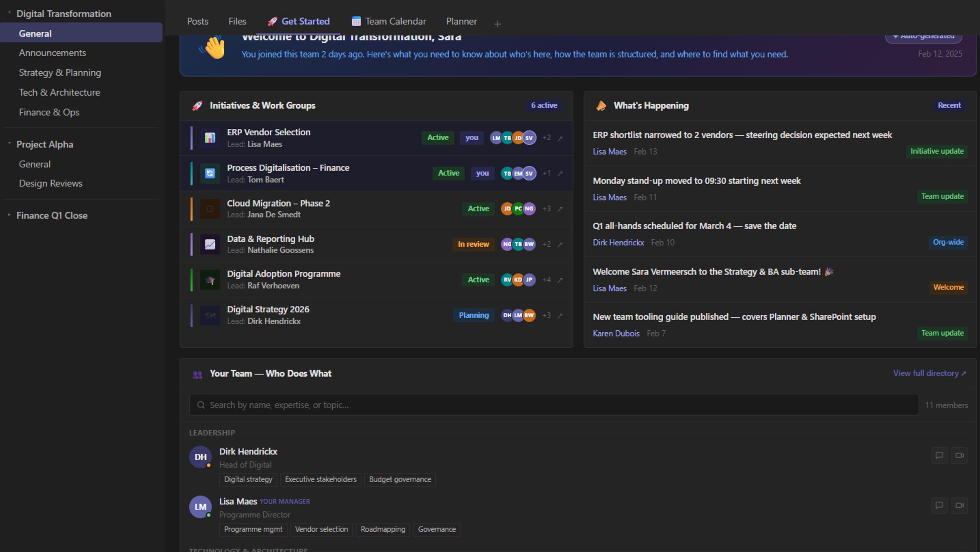This screenshot has height=552, width=980.
Task: Expand the Finance Q1 Close team
Action: [9, 215]
